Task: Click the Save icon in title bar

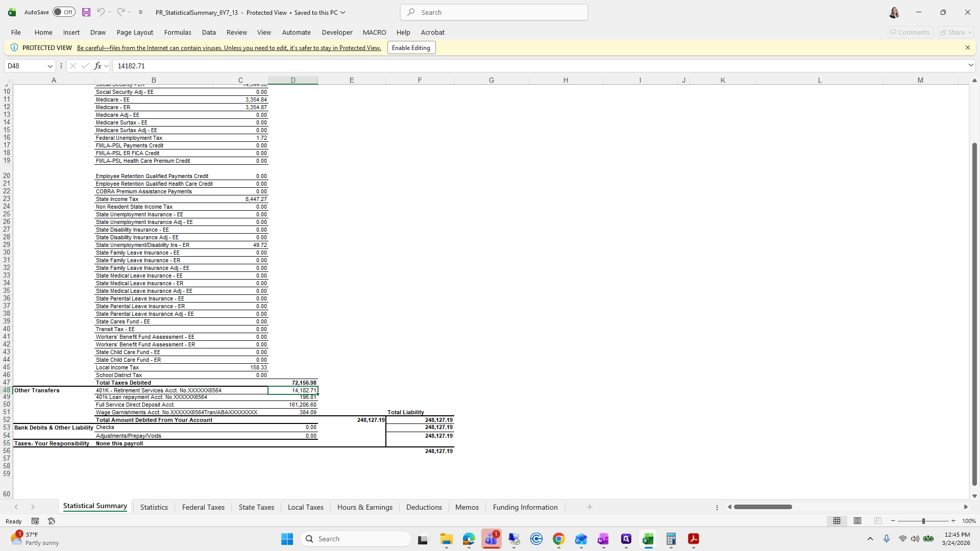Action: tap(86, 12)
